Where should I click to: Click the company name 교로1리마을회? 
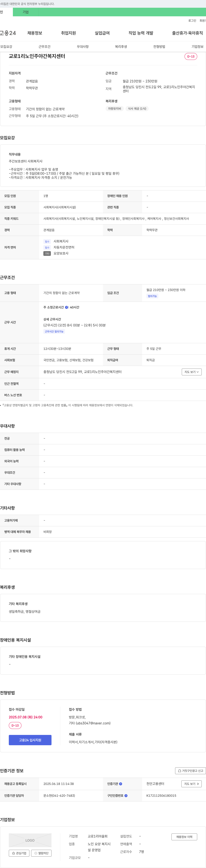[98, 836]
